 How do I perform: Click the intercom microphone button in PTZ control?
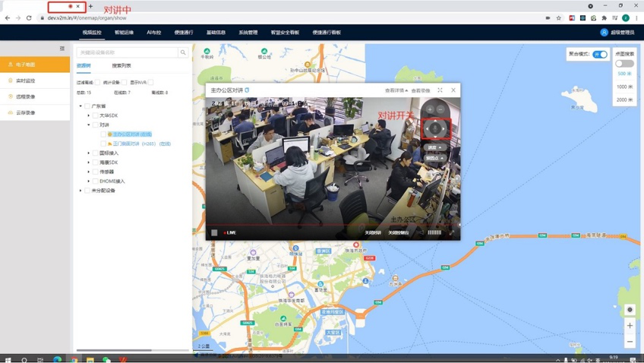tap(435, 128)
